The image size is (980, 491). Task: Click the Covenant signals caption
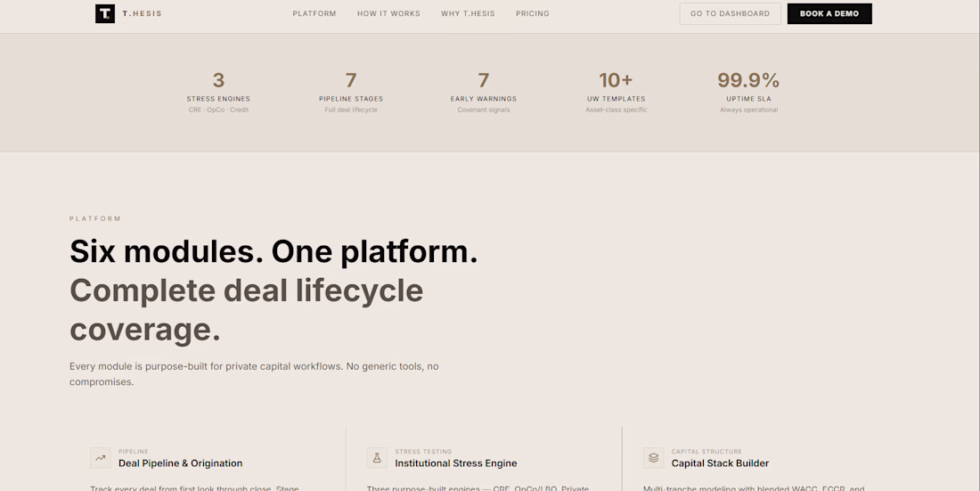(x=484, y=110)
